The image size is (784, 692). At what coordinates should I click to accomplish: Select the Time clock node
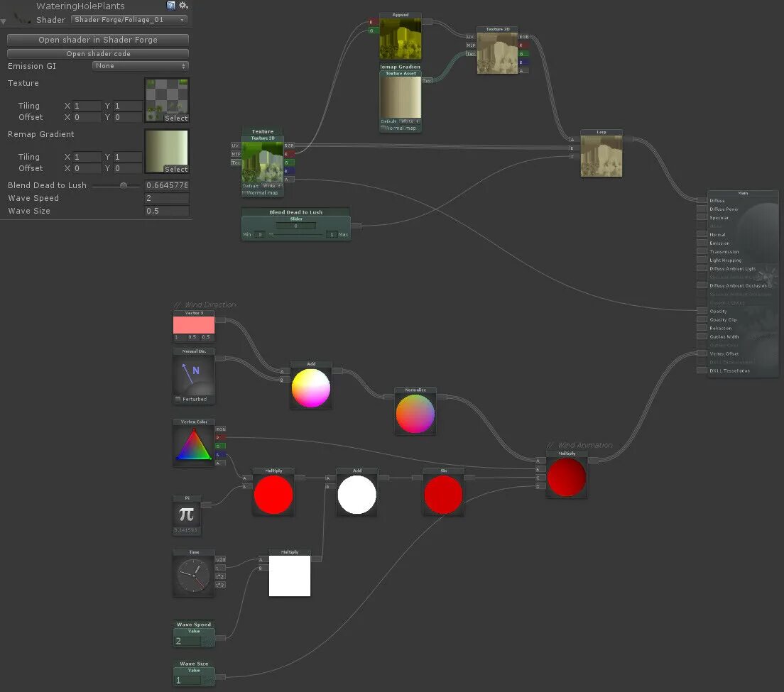tap(193, 575)
